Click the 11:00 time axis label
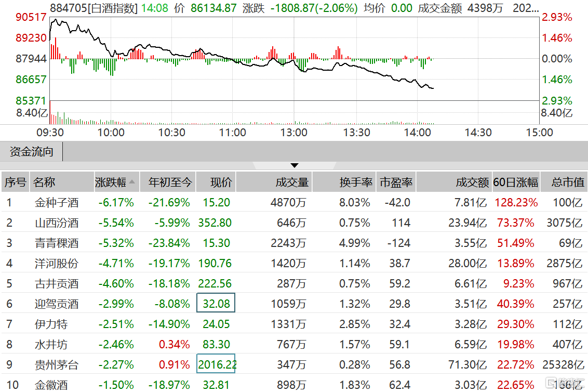588x392 pixels. click(233, 133)
